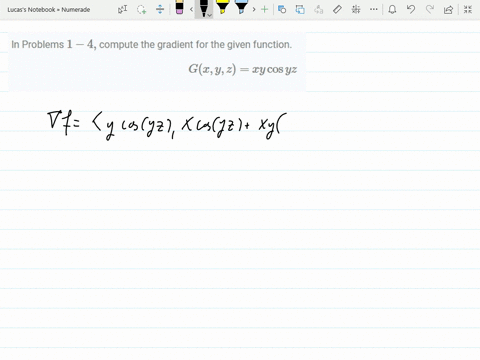Click the text 'compute the gradient for the given function'

[195, 44]
